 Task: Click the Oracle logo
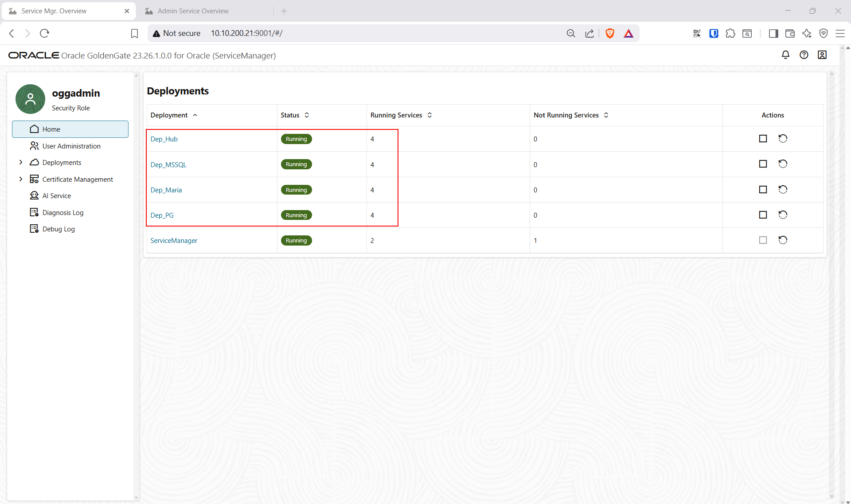pos(34,55)
